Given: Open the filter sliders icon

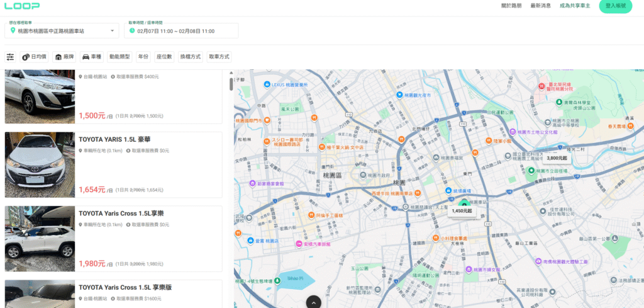Looking at the screenshot, I should pos(10,57).
